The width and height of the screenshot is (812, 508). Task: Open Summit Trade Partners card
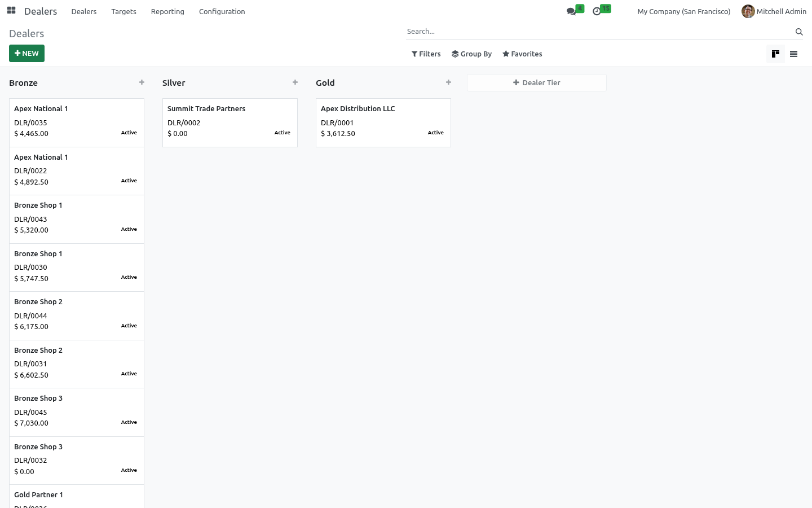point(230,122)
